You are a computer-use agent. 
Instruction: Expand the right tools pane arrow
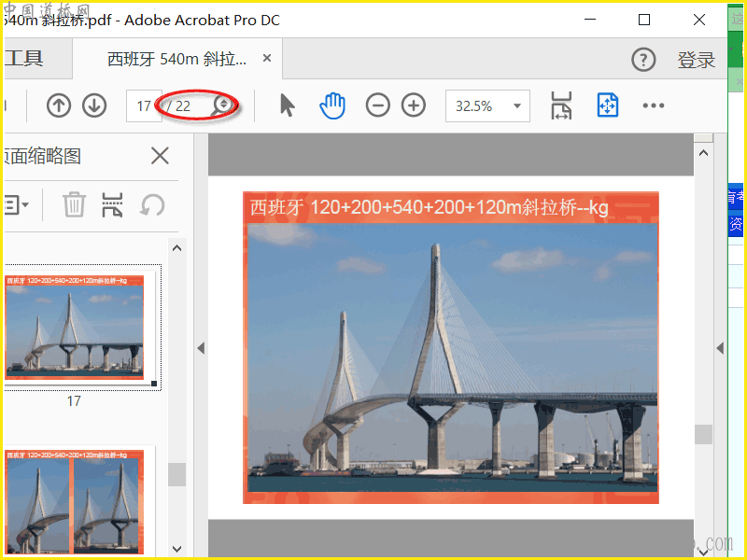(720, 348)
